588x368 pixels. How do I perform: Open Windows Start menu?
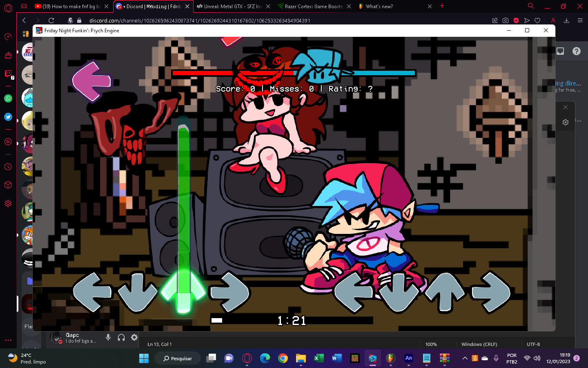[x=144, y=358]
